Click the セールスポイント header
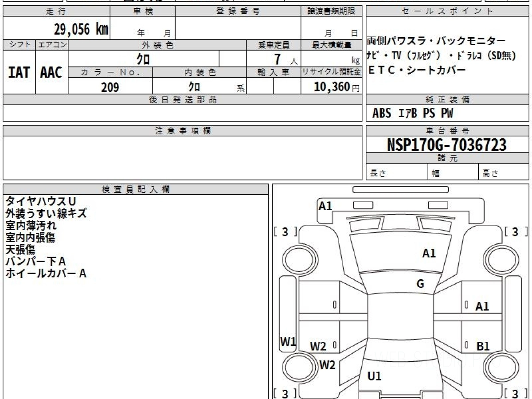Viewport: 532px width, 399px height. 447,11
